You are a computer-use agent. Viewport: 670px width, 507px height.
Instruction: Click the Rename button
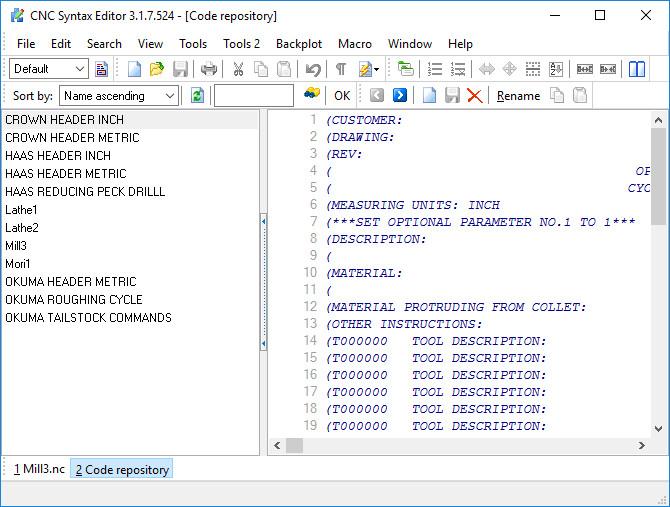click(518, 96)
